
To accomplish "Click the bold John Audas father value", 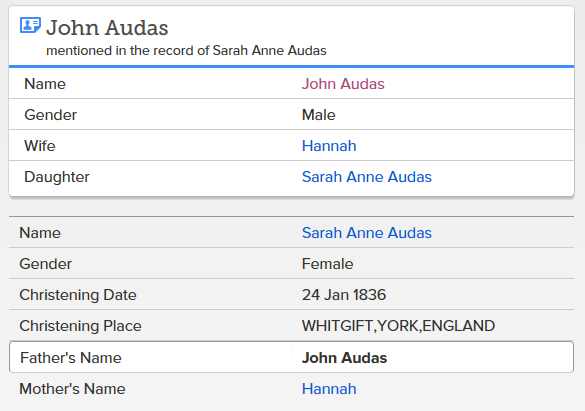I will 344,358.
